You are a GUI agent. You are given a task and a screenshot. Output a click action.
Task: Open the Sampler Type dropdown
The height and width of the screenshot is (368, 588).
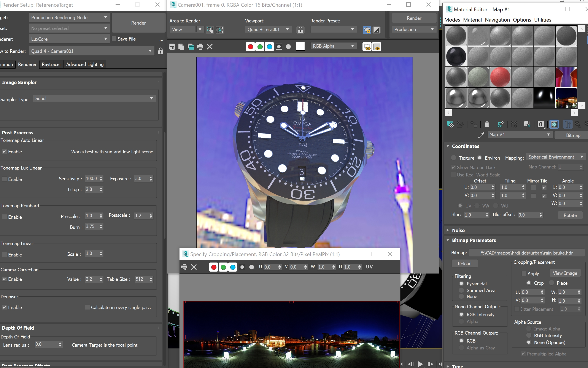[151, 98]
